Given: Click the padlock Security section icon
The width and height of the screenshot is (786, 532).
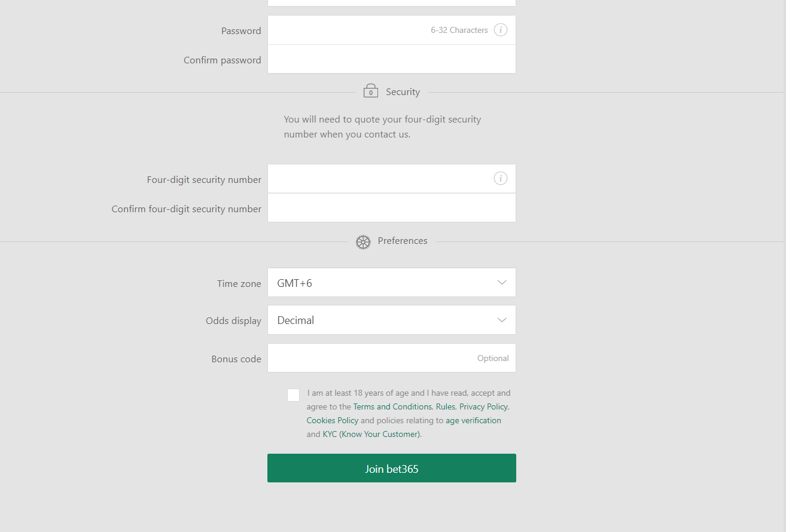Looking at the screenshot, I should tap(370, 90).
